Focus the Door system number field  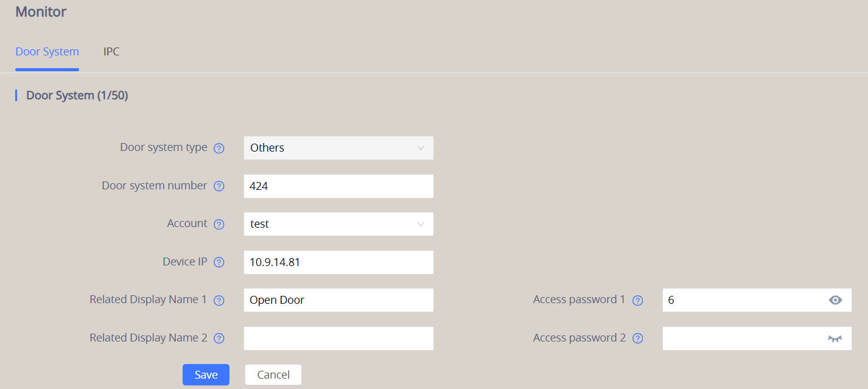coord(338,186)
